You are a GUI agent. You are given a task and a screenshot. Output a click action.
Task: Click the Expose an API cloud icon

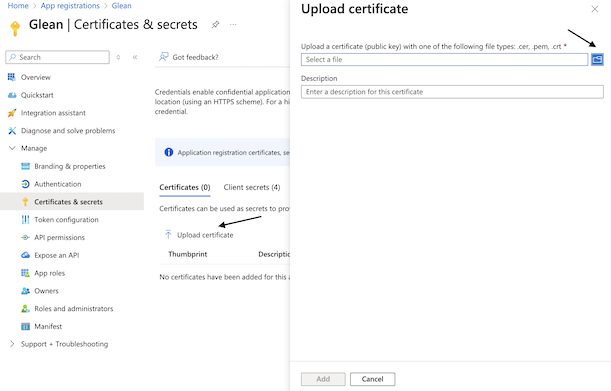25,255
